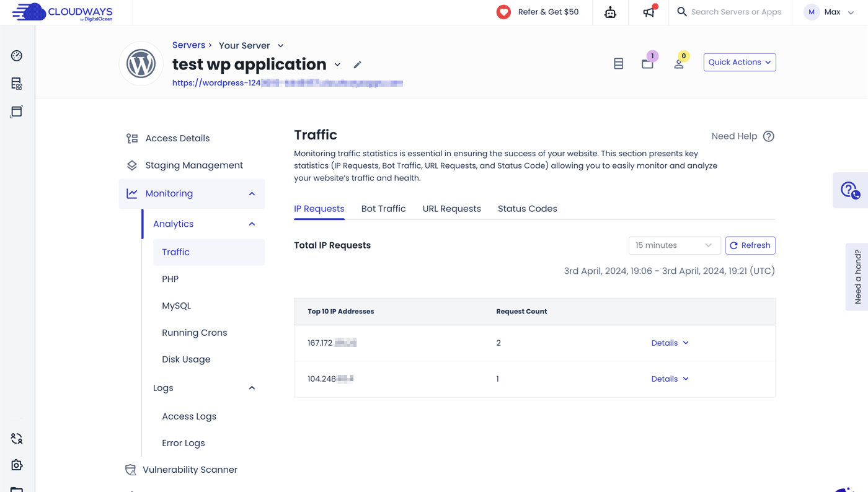Open the 15 minutes time range dropdown
Image resolution: width=868 pixels, height=492 pixels.
(x=675, y=245)
